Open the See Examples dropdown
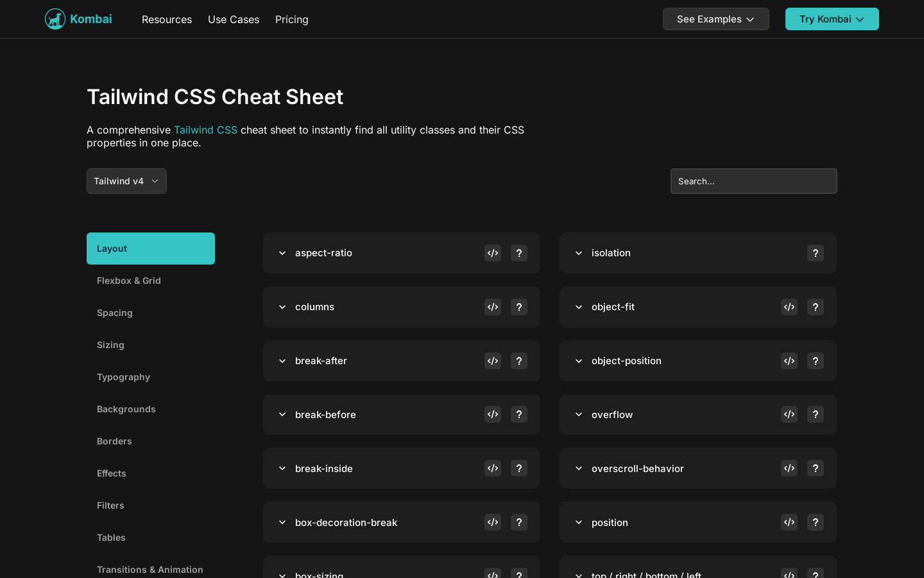This screenshot has width=924, height=578. click(715, 19)
